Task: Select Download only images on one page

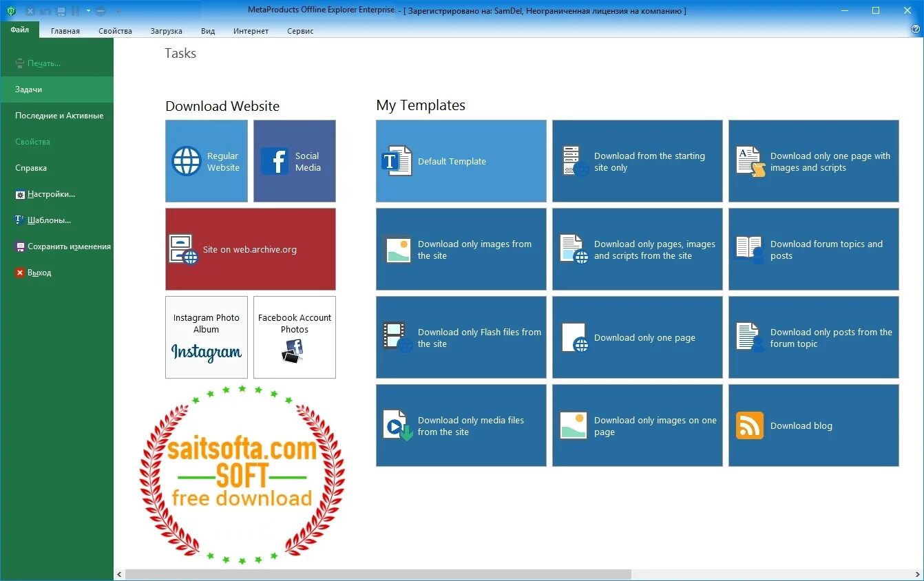Action: pos(638,425)
